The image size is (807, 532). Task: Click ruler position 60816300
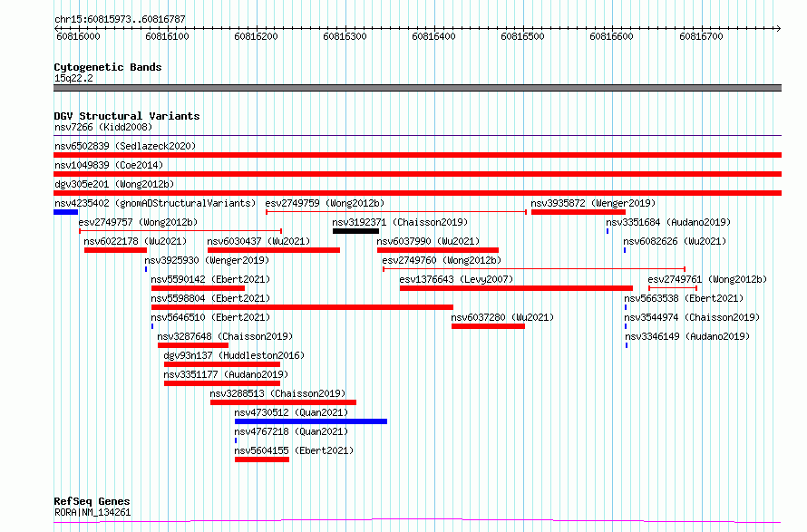345,36
